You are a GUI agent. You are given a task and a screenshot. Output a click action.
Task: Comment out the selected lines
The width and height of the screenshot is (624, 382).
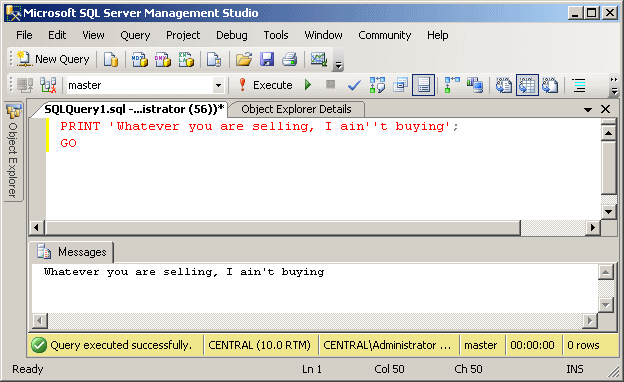(579, 85)
